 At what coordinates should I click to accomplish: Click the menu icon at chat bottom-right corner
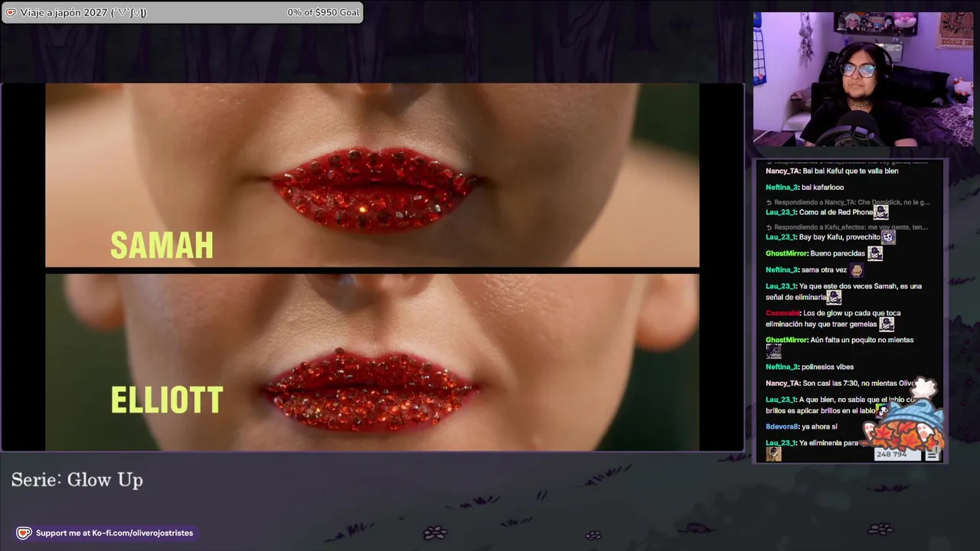[932, 455]
